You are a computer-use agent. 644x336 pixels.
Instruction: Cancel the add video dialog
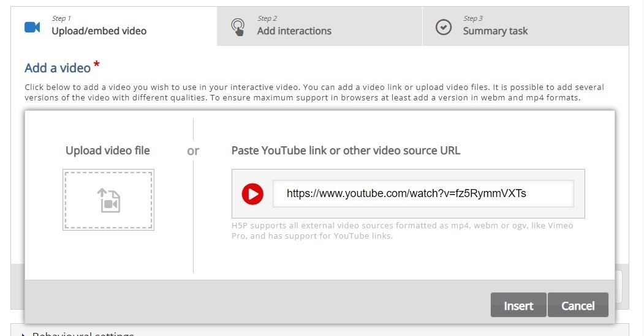(578, 305)
